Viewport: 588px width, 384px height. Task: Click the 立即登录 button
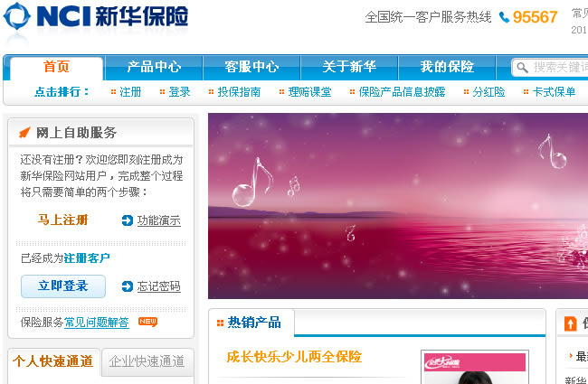(x=63, y=286)
